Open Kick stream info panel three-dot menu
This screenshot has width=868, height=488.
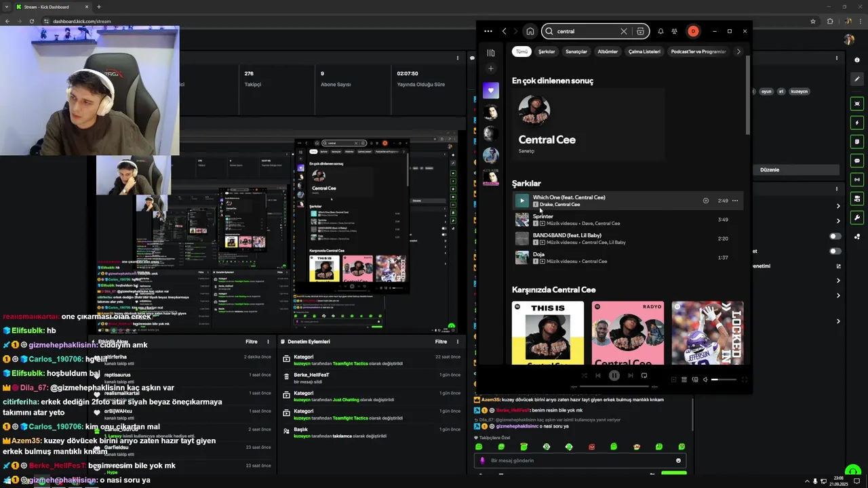(837, 58)
